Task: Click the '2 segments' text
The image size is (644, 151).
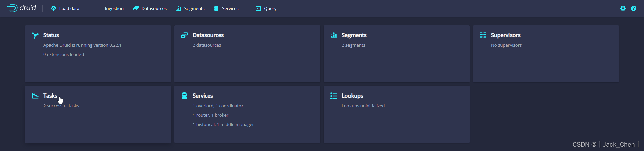Action: [353, 45]
